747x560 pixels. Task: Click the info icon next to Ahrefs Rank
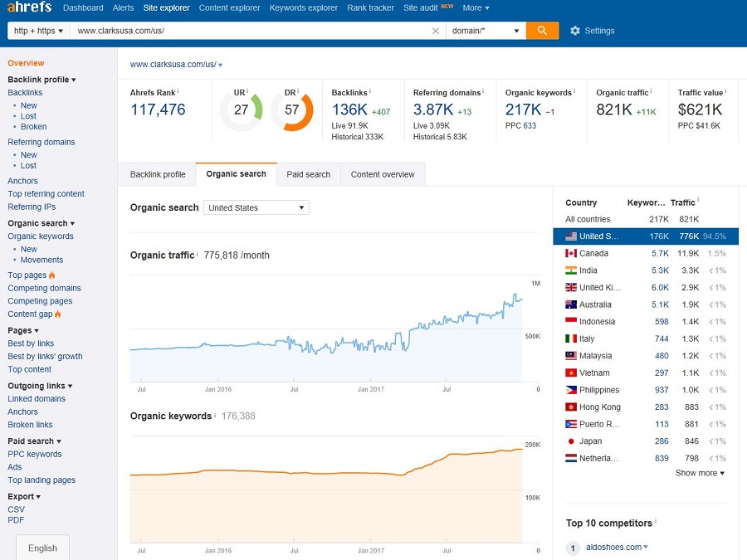click(178, 90)
